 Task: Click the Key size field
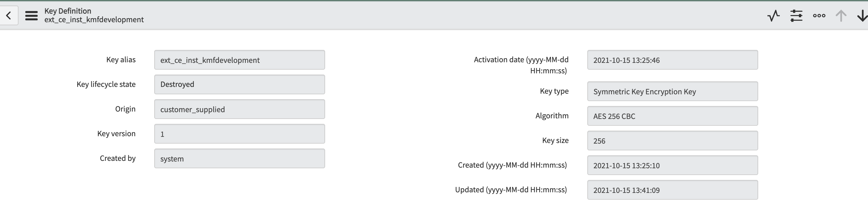672,141
